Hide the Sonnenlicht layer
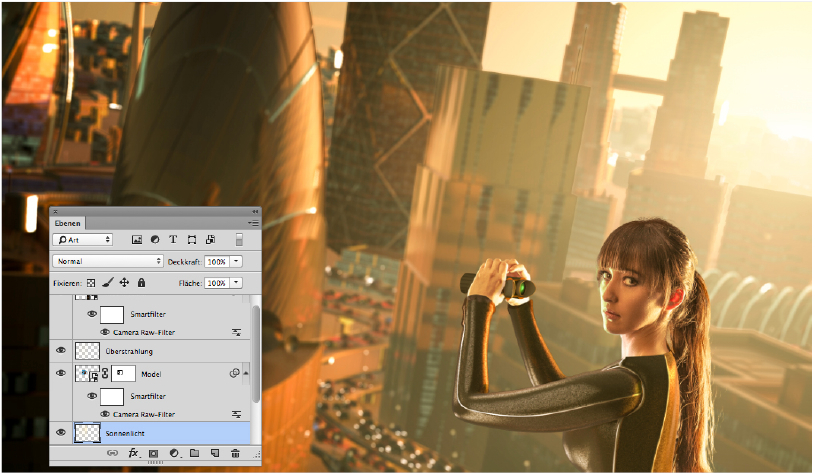The image size is (815, 475). pos(61,432)
